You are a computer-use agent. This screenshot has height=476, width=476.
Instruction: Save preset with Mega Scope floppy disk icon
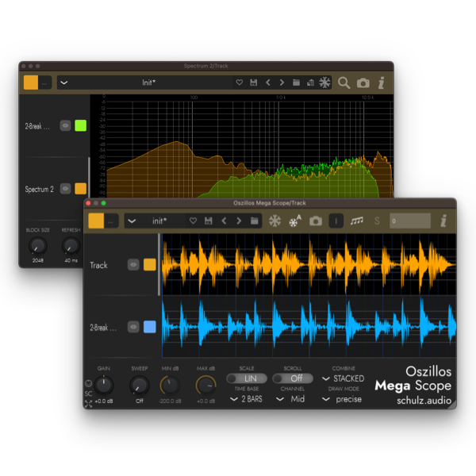pyautogui.click(x=209, y=221)
